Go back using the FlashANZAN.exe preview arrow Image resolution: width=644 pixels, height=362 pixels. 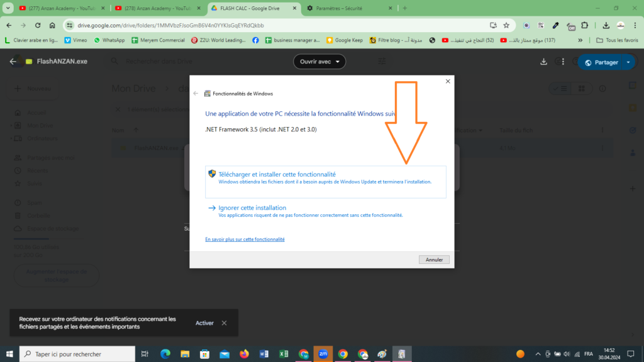[13, 62]
